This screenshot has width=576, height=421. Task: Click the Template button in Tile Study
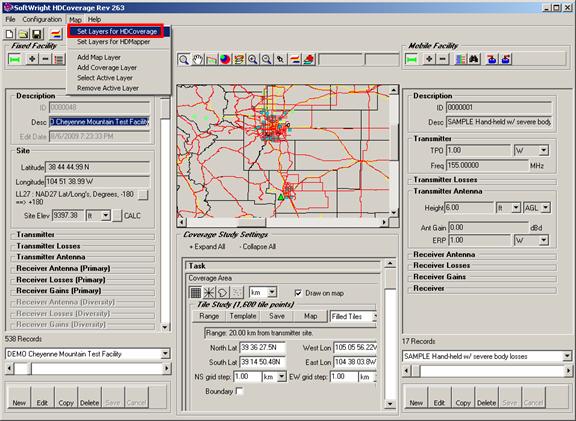pos(243,316)
